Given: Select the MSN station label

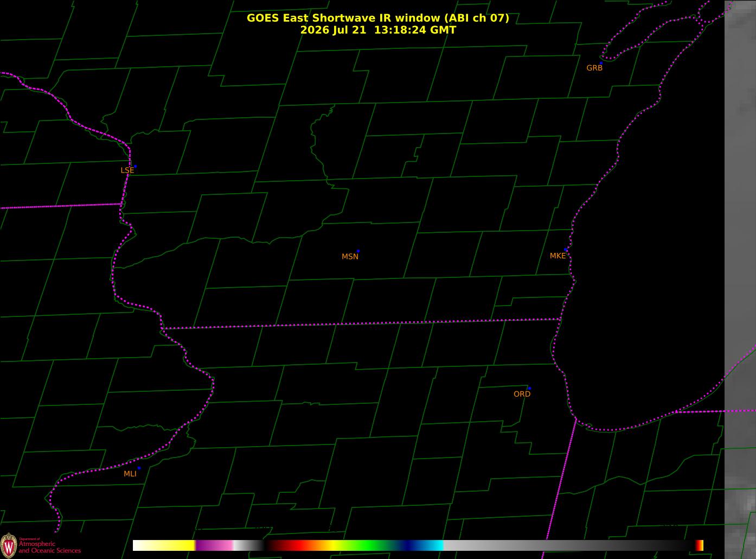Looking at the screenshot, I should (350, 257).
